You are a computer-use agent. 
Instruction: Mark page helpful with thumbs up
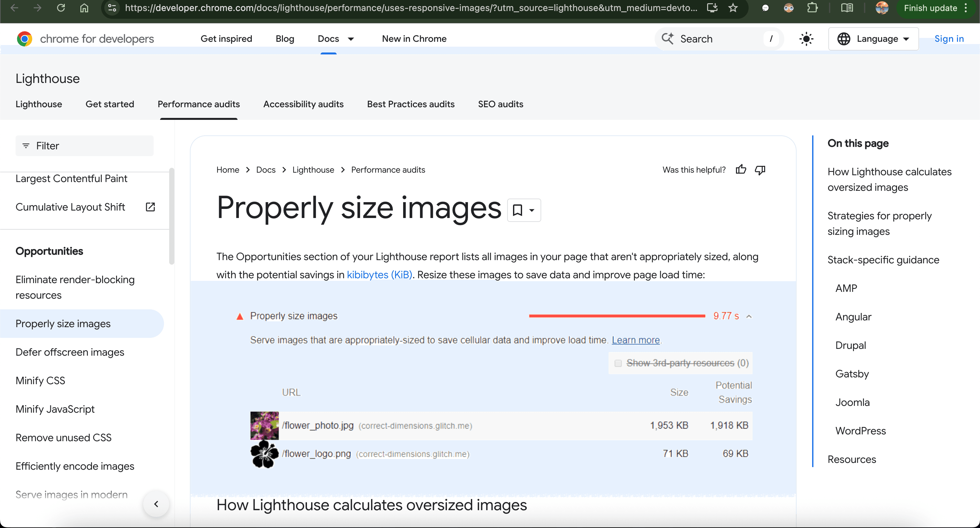[741, 169]
